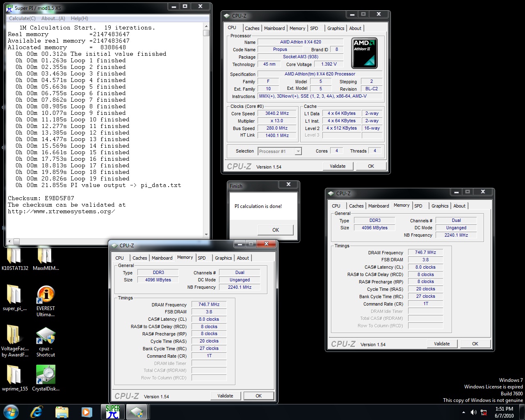Click the top CPU-Z window title icon

(x=227, y=16)
